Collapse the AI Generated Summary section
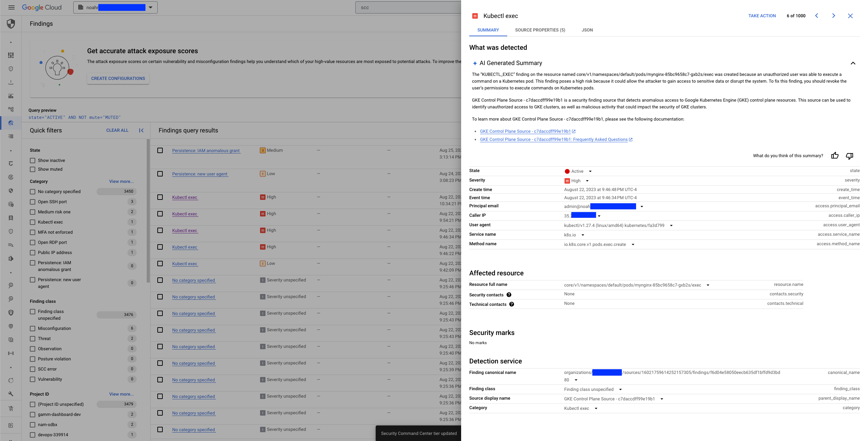868x441 pixels. pos(853,63)
